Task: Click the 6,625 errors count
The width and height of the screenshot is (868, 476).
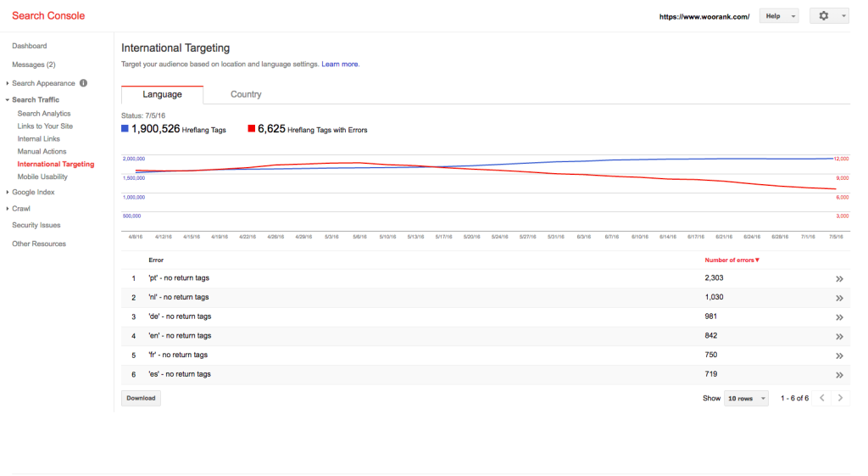Action: click(271, 129)
